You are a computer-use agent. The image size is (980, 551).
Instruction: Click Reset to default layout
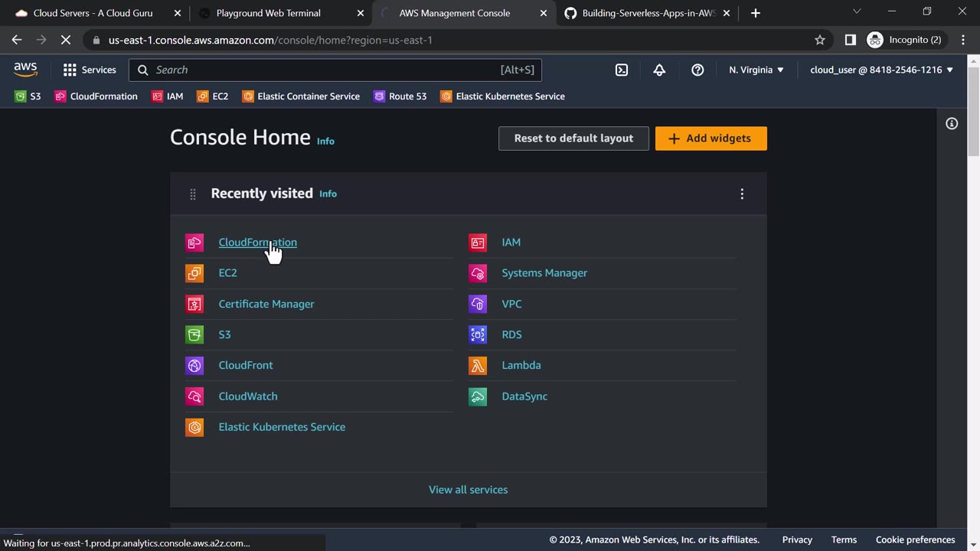pyautogui.click(x=573, y=139)
